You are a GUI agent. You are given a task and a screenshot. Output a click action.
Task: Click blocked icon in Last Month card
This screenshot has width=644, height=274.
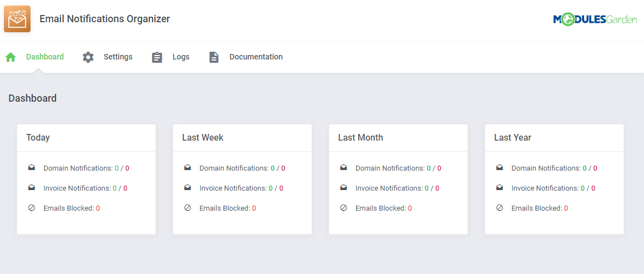point(344,208)
